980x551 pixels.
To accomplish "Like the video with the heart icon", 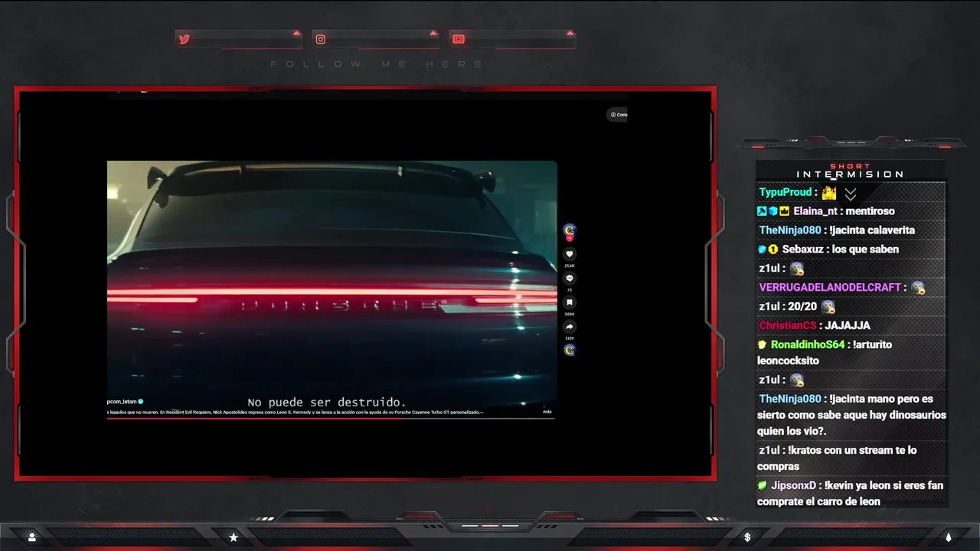I will coord(570,254).
